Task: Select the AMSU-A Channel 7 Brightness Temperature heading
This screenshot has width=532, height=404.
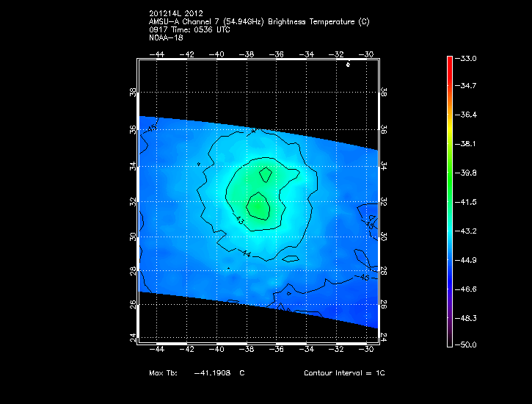Action: point(258,22)
